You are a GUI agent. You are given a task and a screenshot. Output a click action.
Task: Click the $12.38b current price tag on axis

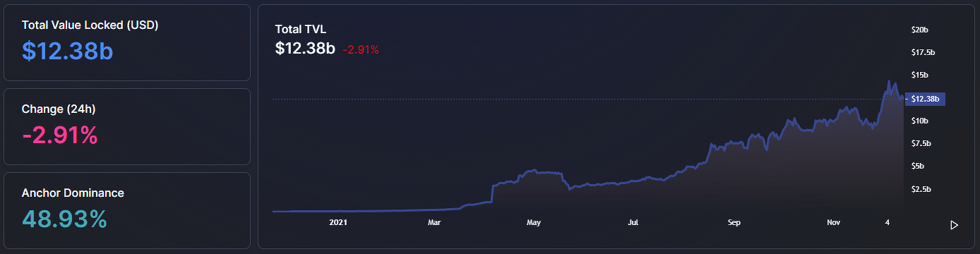[925, 99]
